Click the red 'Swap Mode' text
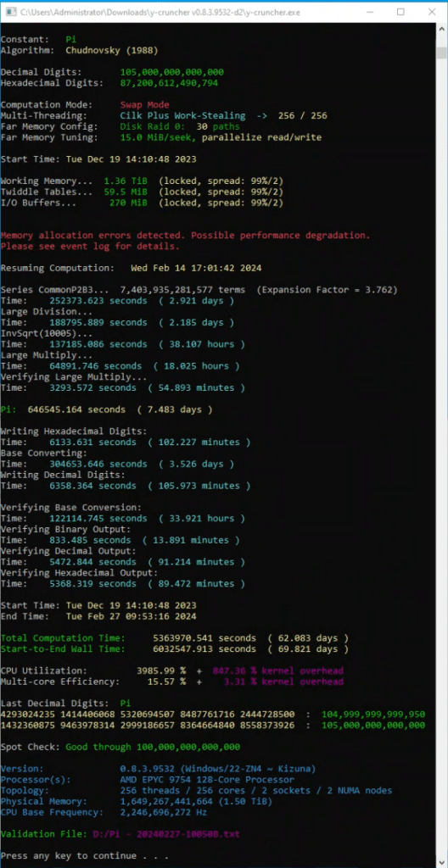The width and height of the screenshot is (448, 868). tap(145, 104)
